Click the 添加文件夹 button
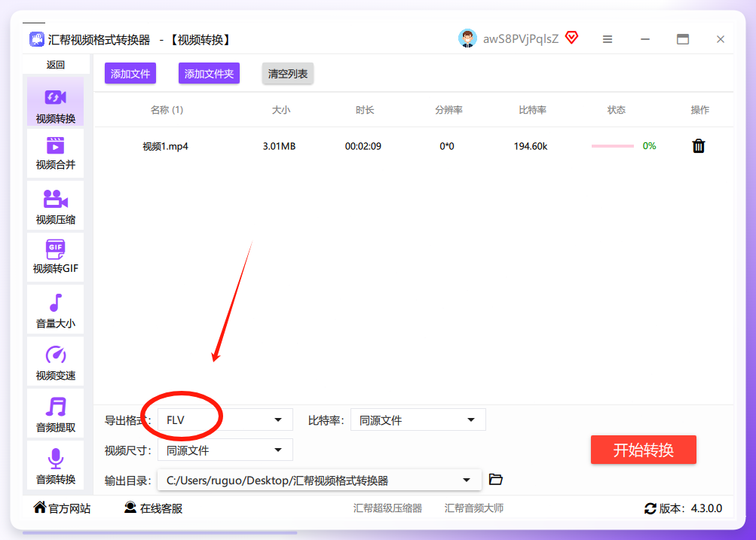Viewport: 756px width, 540px height. [209, 73]
